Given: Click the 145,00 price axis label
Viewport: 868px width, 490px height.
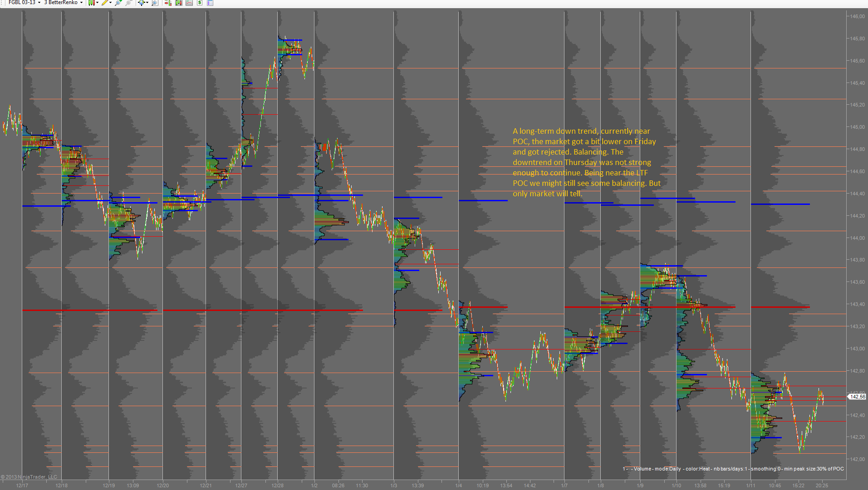Looking at the screenshot, I should [857, 127].
